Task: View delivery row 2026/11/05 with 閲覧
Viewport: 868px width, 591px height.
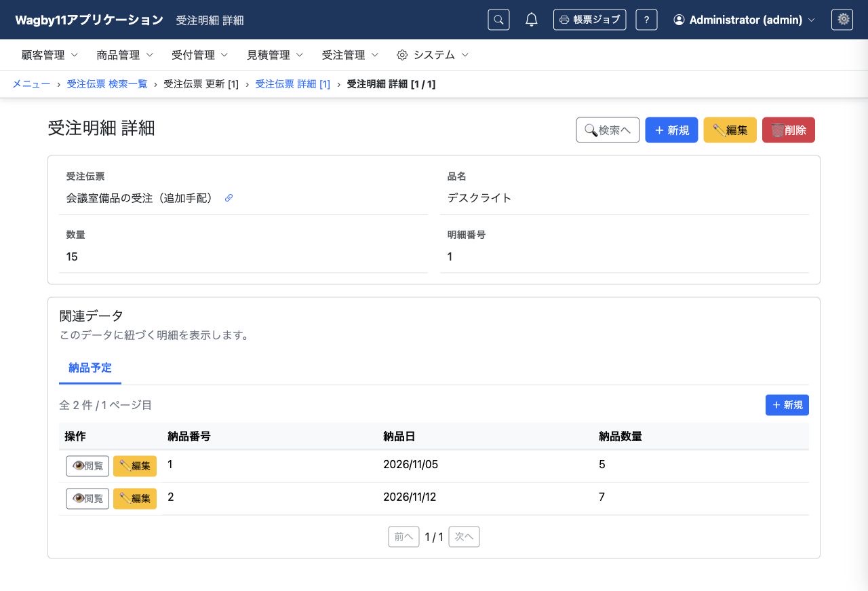Action: pyautogui.click(x=87, y=466)
